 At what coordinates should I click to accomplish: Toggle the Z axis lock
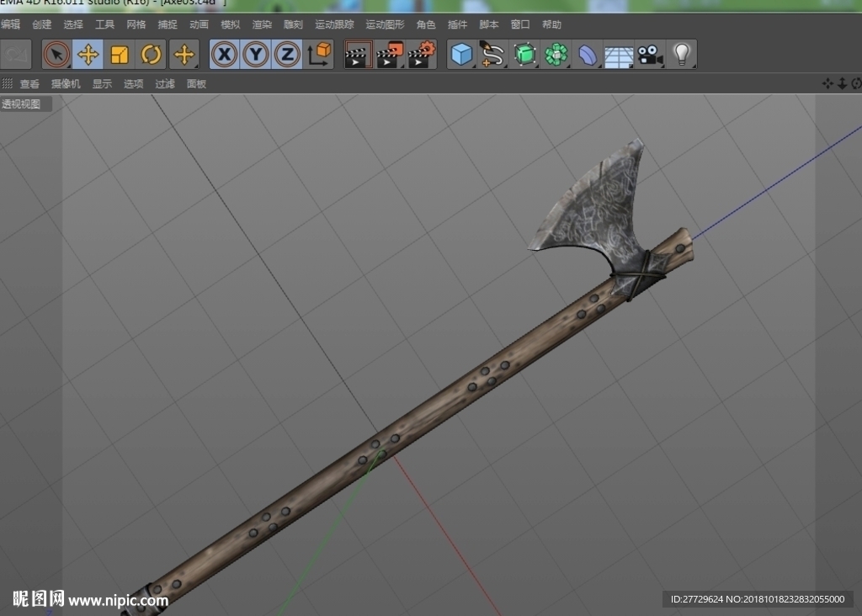pyautogui.click(x=287, y=55)
